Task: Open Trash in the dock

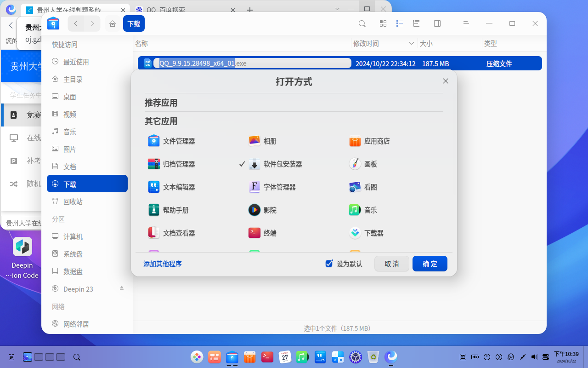Action: click(x=373, y=356)
